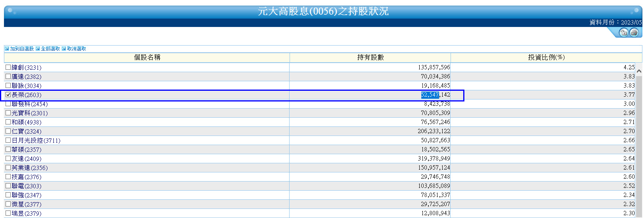Click the 206,233,122 shares cell

(x=370, y=131)
